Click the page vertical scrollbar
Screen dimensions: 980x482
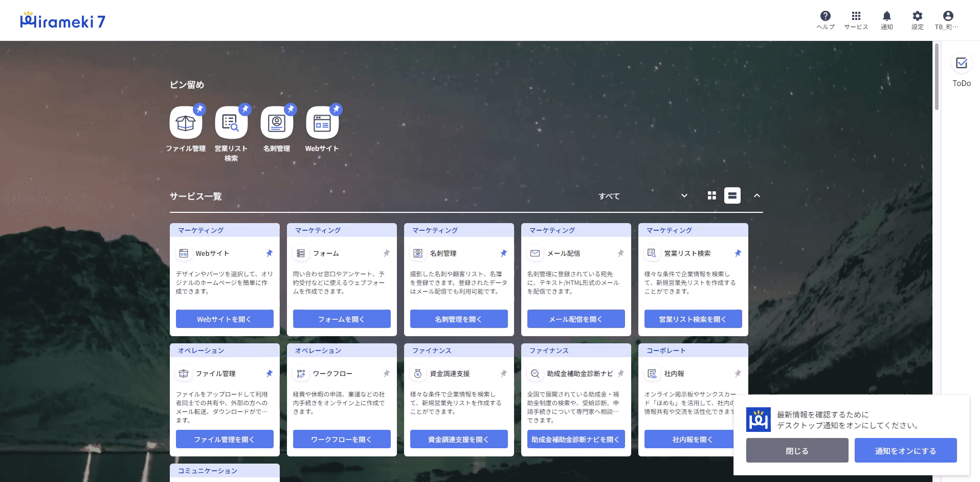coord(937,77)
